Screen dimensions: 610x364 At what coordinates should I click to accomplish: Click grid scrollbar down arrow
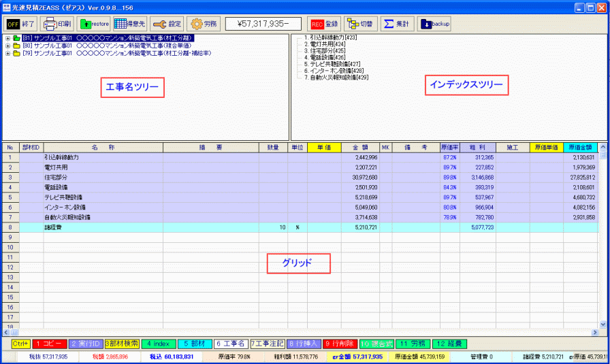603,325
